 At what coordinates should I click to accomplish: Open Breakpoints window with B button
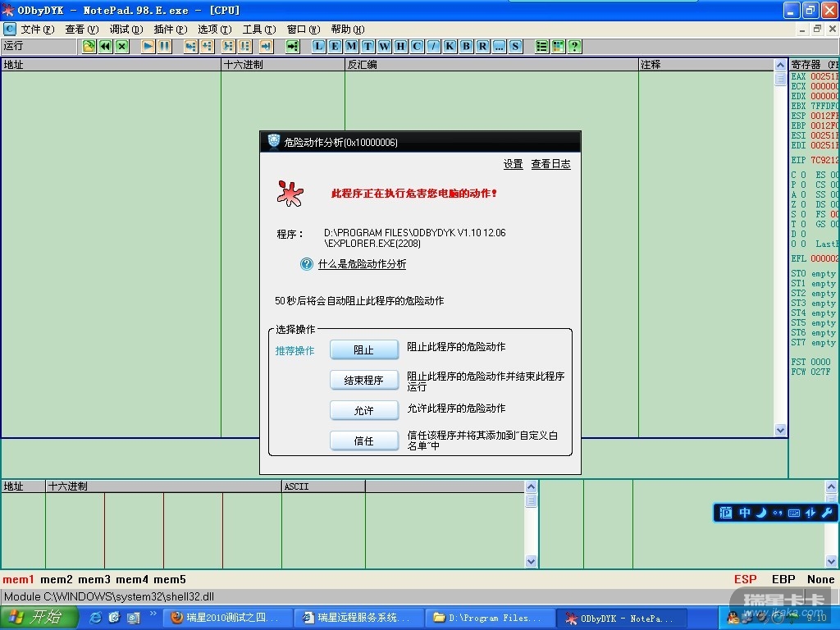tap(466, 47)
